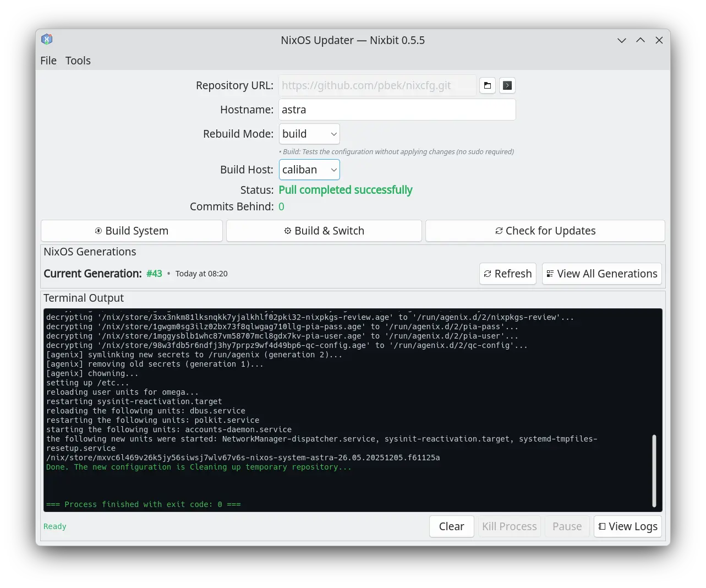Image resolution: width=706 pixels, height=588 pixels.
Task: Click the 'setting up /etc...' terminal line
Action: pyautogui.click(x=87, y=383)
